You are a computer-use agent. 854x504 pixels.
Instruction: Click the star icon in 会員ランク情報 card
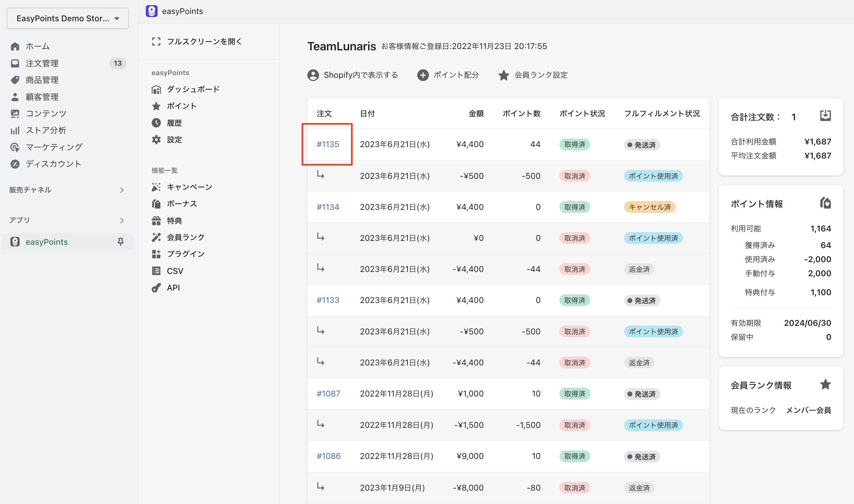(825, 384)
